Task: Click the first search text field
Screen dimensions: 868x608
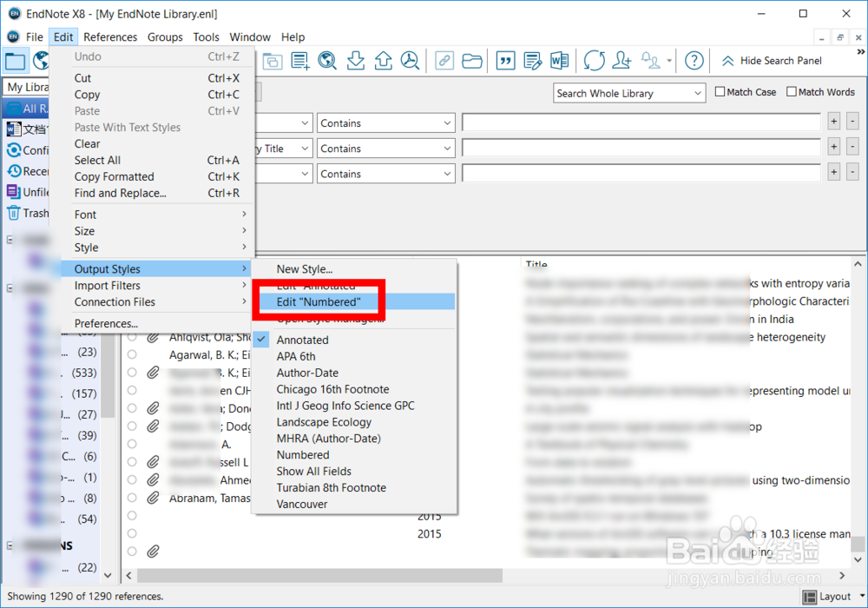Action: pos(641,123)
